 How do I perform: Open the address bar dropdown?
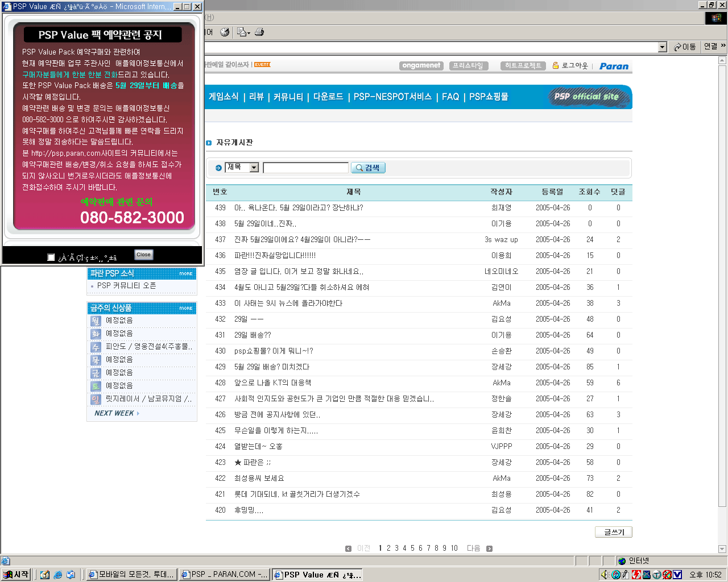[x=662, y=47]
